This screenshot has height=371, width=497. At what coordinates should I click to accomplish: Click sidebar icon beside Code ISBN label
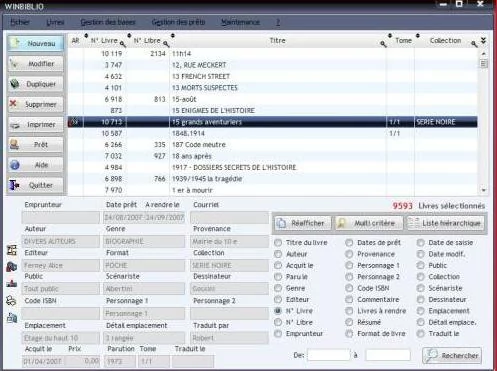coord(12,301)
